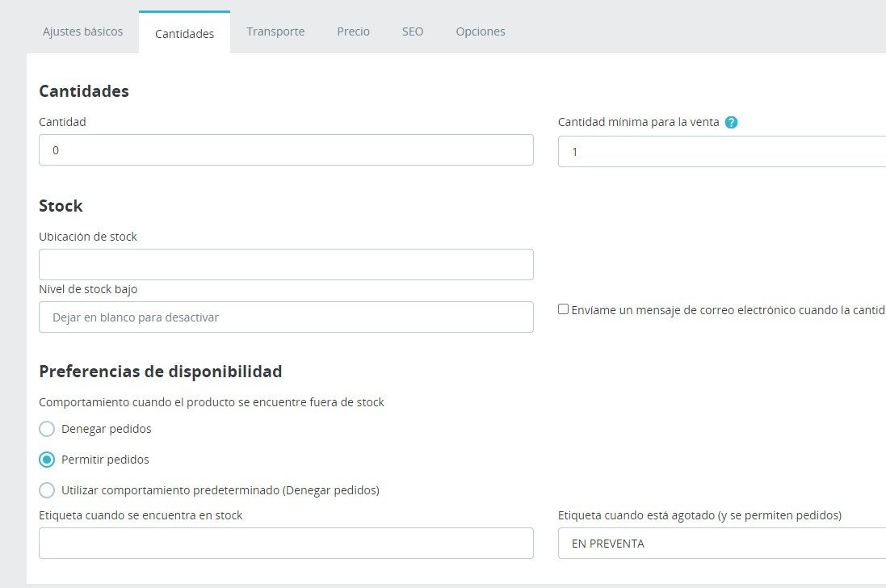886x588 pixels.
Task: Click the Cantidades section heading
Action: pos(84,91)
